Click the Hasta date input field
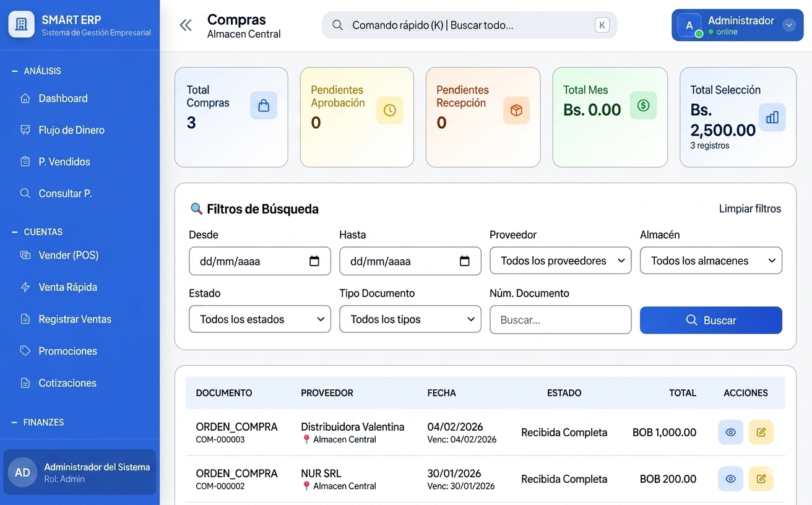 (410, 261)
